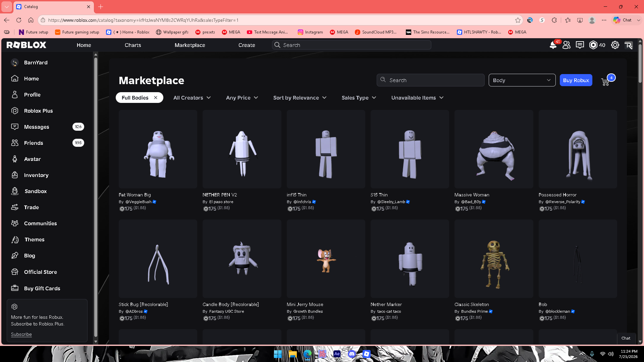Click the top Roblox search bar

(352, 45)
